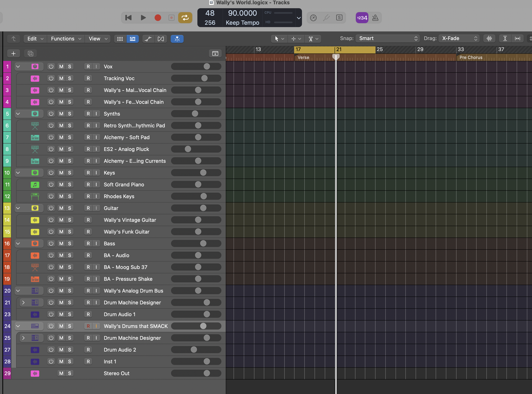Click the Flex show/hide icon
This screenshot has width=532, height=394.
coord(161,39)
